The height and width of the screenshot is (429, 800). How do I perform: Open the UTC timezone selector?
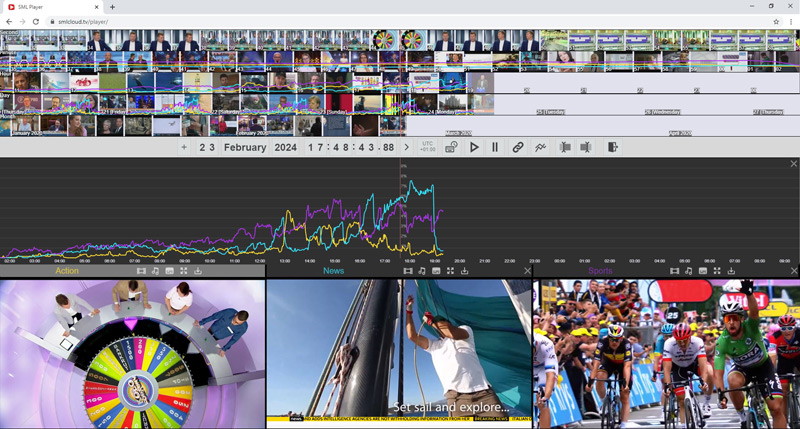coord(428,147)
